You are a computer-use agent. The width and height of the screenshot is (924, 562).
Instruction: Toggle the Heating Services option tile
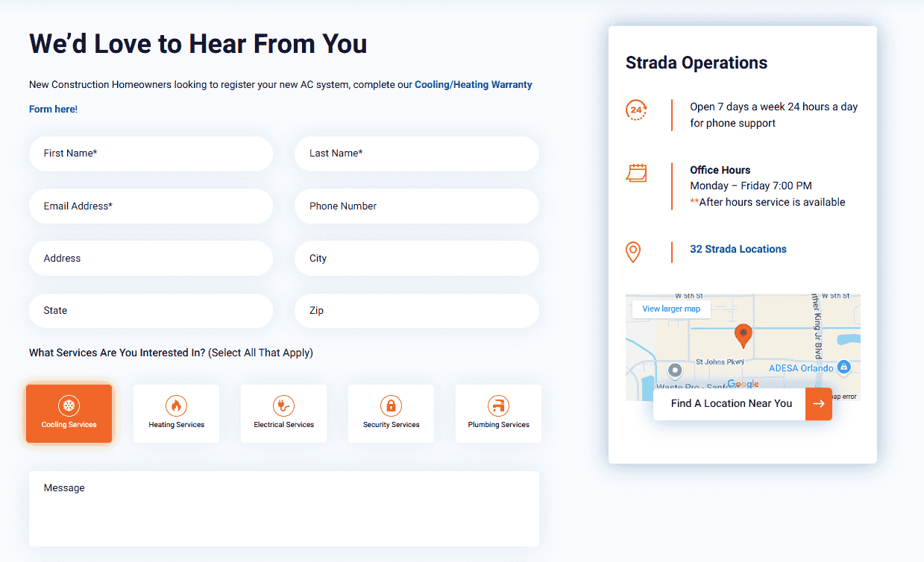pos(176,414)
